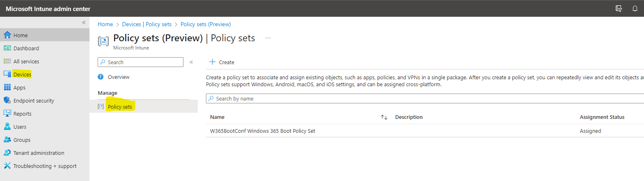Sort the list by Name column arrows

pos(384,117)
